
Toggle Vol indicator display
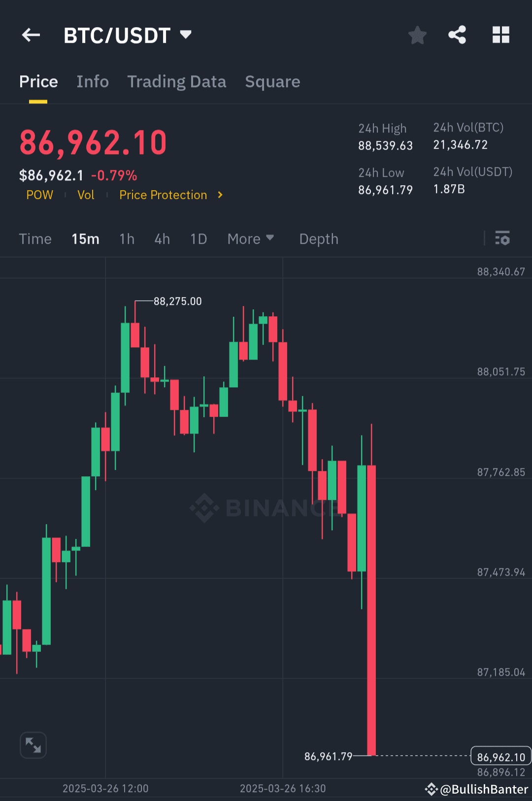click(x=86, y=195)
